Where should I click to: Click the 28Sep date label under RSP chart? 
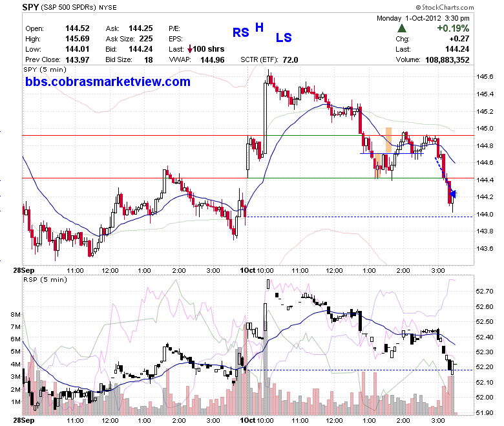tap(24, 420)
